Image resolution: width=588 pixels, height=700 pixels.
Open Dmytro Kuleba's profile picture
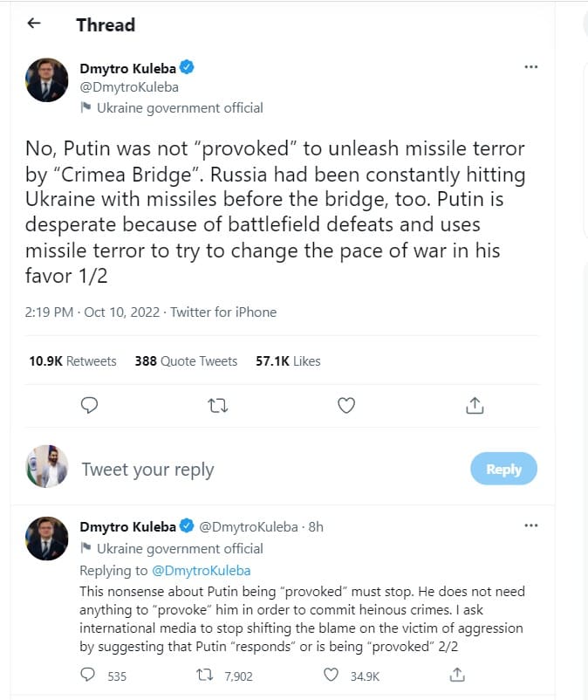click(x=46, y=80)
